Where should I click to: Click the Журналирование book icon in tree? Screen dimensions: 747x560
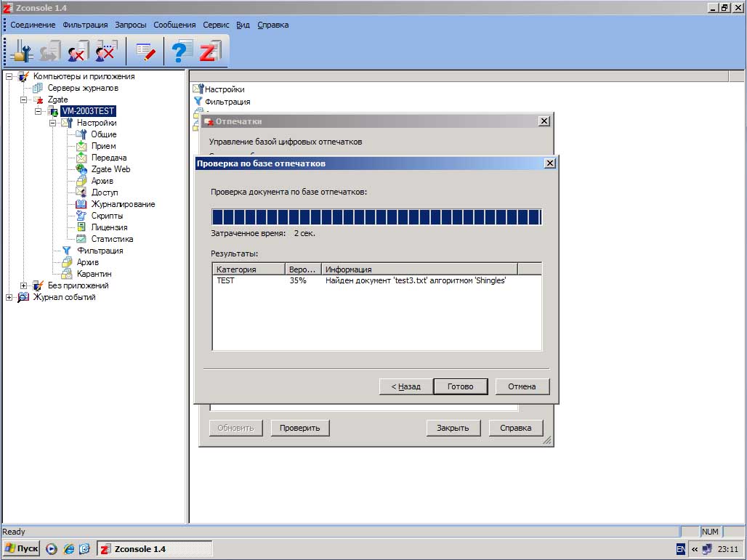[x=81, y=204]
